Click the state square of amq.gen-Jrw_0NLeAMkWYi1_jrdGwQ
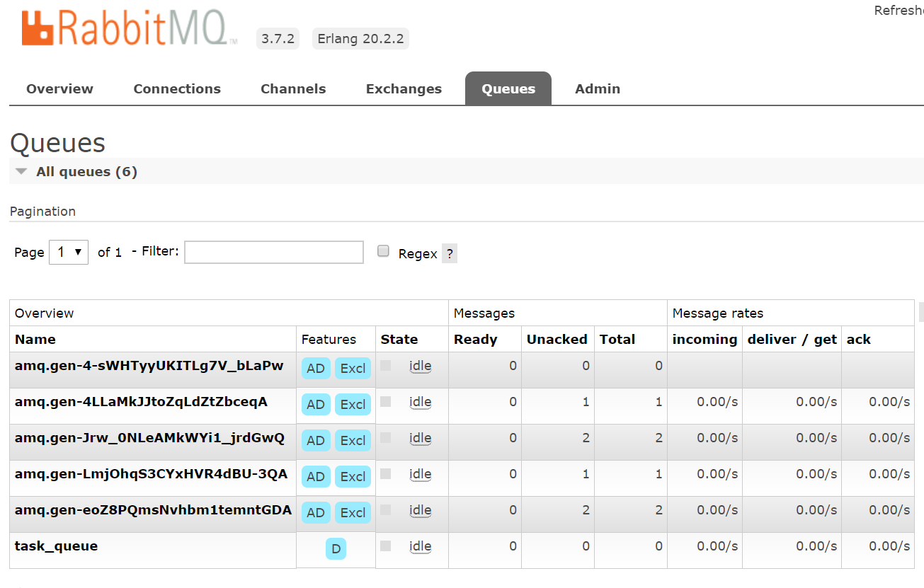This screenshot has width=924, height=588. pyautogui.click(x=386, y=437)
